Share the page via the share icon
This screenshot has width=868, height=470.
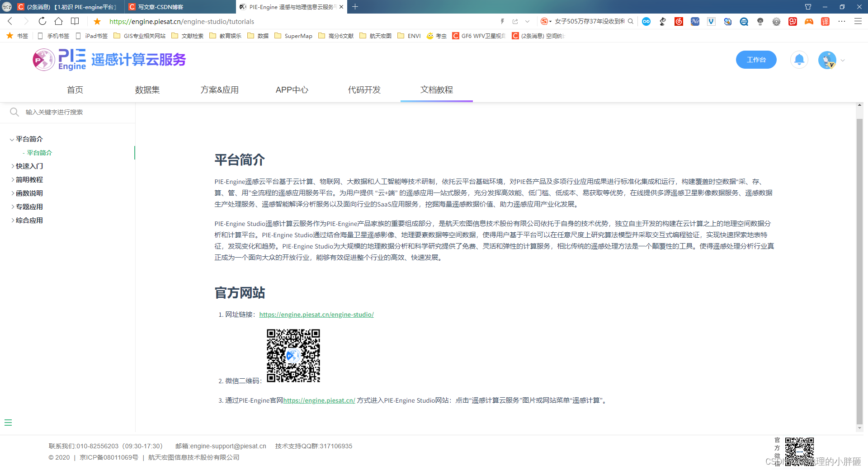point(515,21)
